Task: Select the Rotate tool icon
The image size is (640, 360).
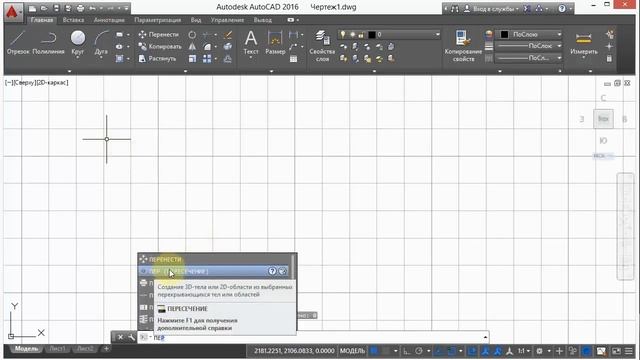Action: (192, 35)
